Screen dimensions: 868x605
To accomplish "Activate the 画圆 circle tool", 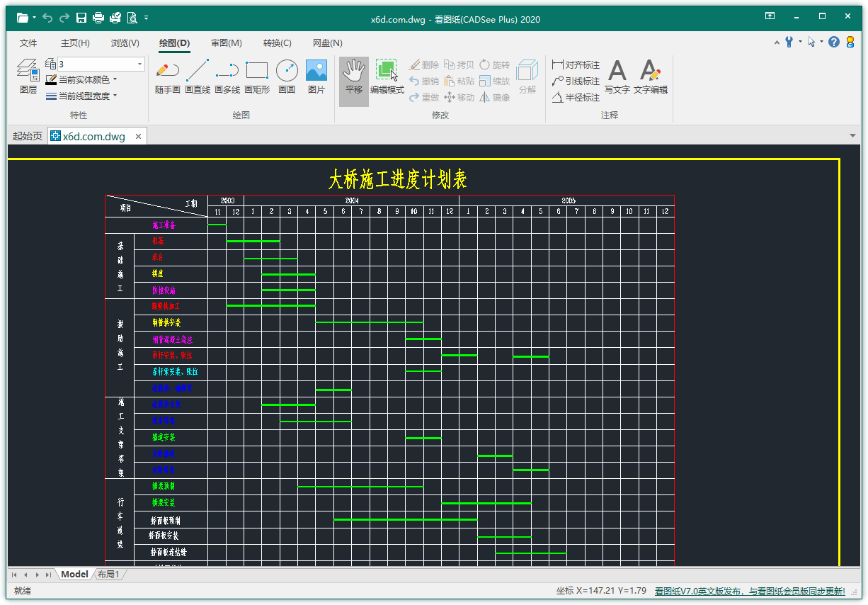I will pyautogui.click(x=287, y=77).
